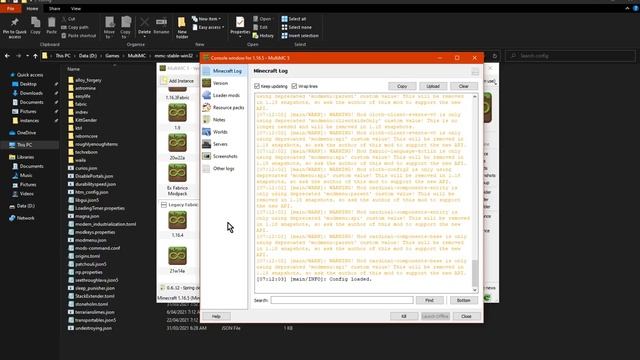Viewport: 640px width, 360px height.
Task: Click the Help button in console window
Action: (x=216, y=316)
